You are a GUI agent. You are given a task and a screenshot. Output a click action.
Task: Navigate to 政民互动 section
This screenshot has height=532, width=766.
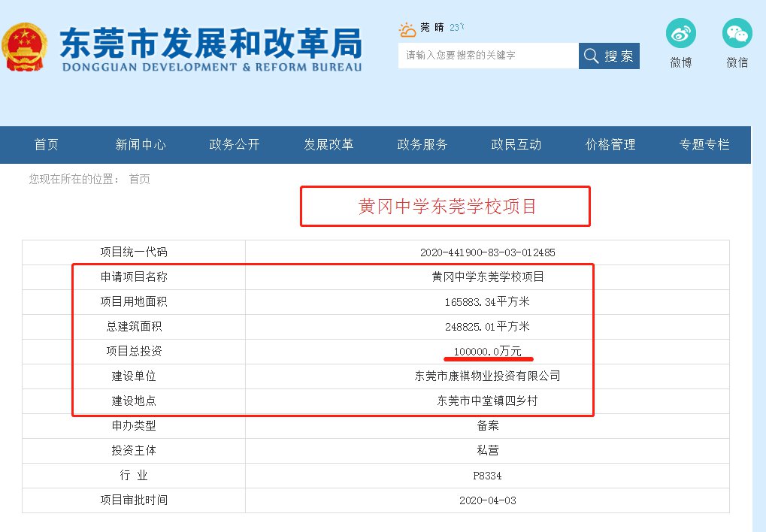516,145
